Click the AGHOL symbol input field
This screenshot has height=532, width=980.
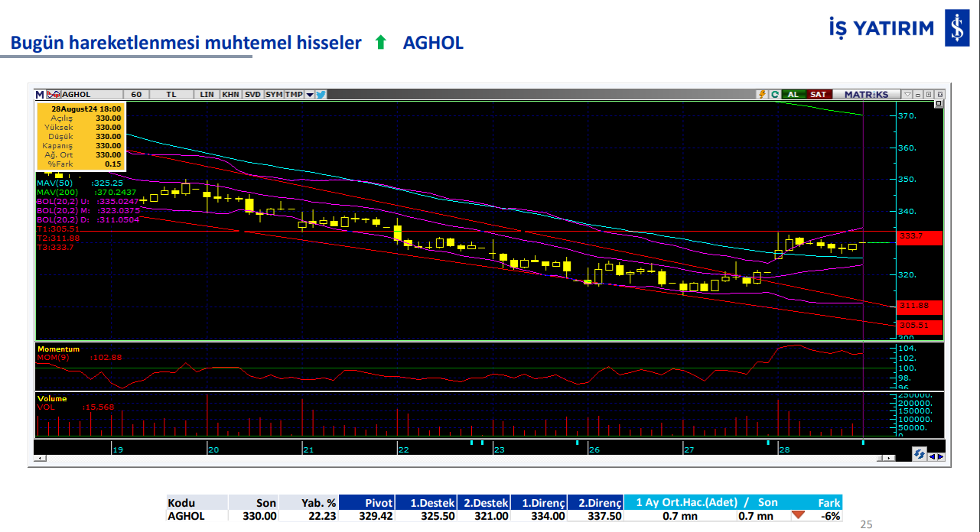pos(88,95)
